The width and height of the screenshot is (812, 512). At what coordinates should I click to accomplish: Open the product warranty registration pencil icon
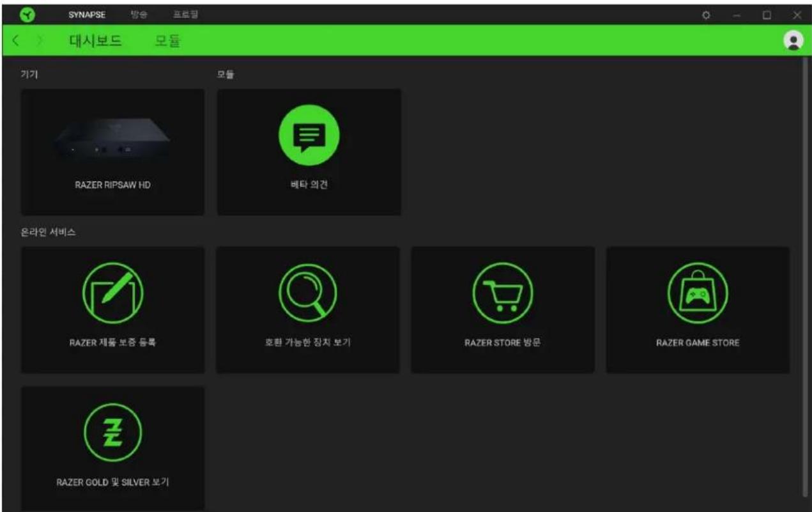pos(112,293)
